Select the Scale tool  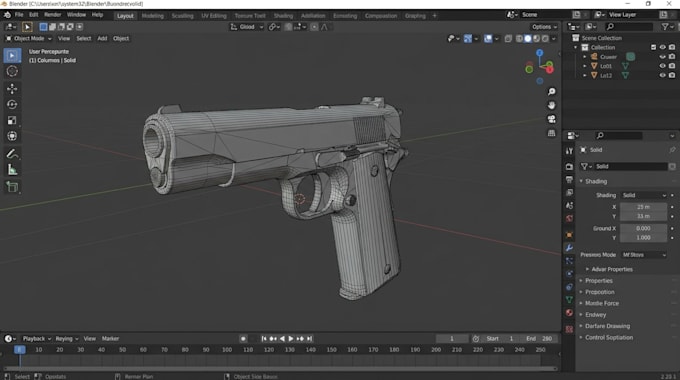12,120
